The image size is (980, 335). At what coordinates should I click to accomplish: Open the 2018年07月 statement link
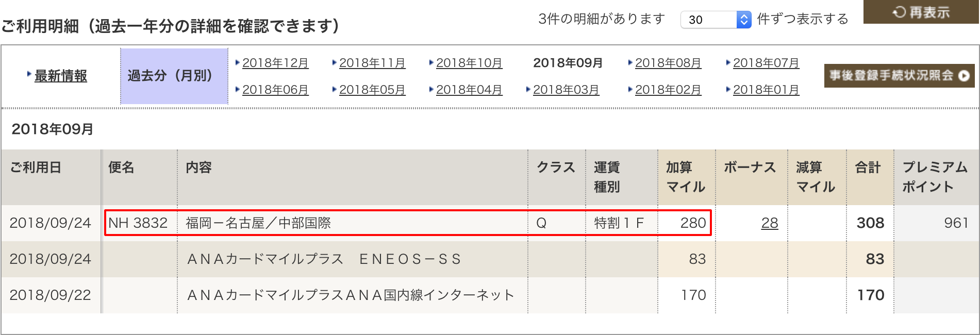[766, 63]
